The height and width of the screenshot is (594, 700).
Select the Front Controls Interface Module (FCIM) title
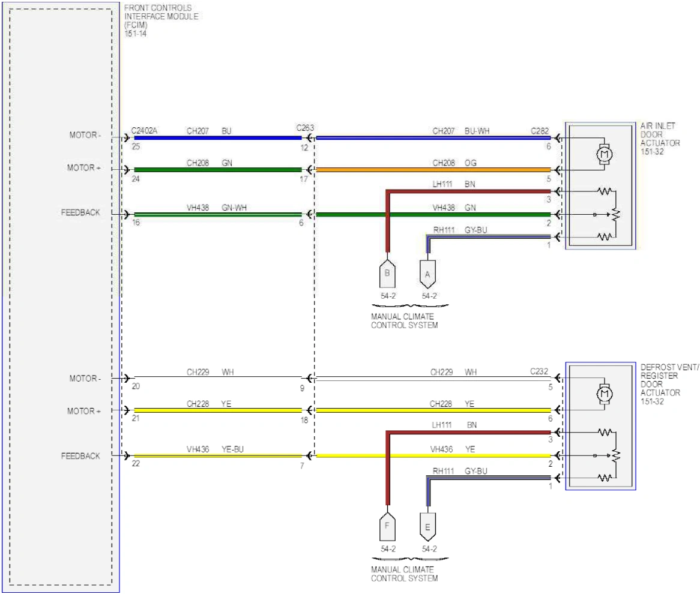tap(161, 17)
